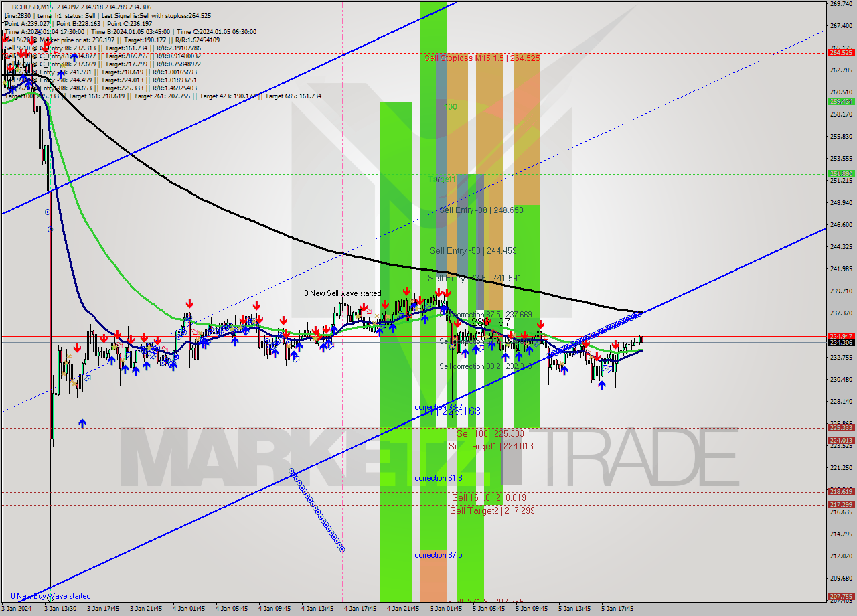Image resolution: width=857 pixels, height=616 pixels.
Task: Click the '4 Jan 01:45' time axis label
Action: point(189,609)
